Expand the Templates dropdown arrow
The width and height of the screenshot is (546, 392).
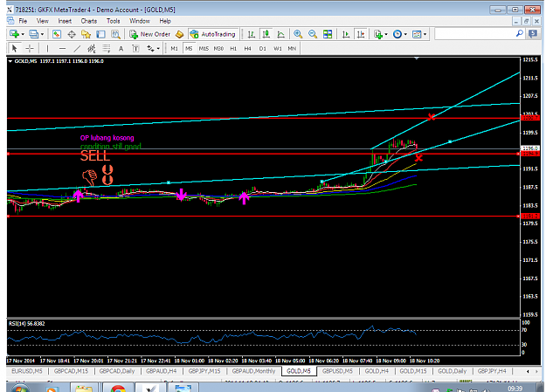pyautogui.click(x=425, y=34)
